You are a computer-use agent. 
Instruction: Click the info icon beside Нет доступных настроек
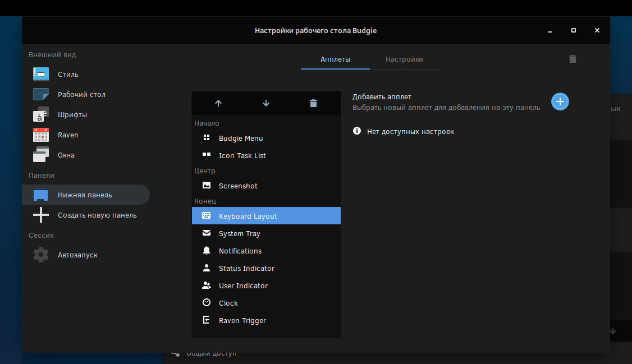coord(357,131)
